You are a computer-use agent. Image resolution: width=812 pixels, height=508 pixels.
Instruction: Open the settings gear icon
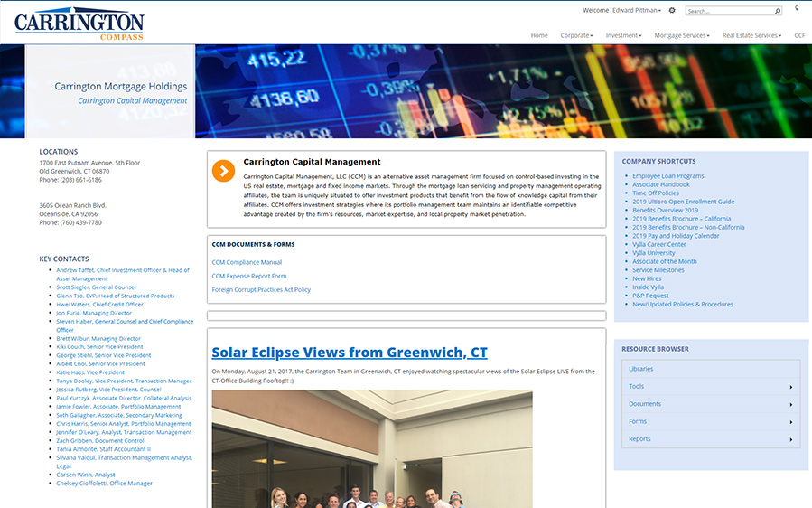672,10
